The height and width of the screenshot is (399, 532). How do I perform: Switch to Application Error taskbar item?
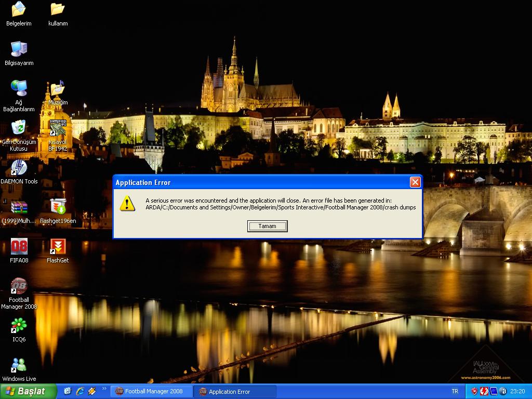230,391
